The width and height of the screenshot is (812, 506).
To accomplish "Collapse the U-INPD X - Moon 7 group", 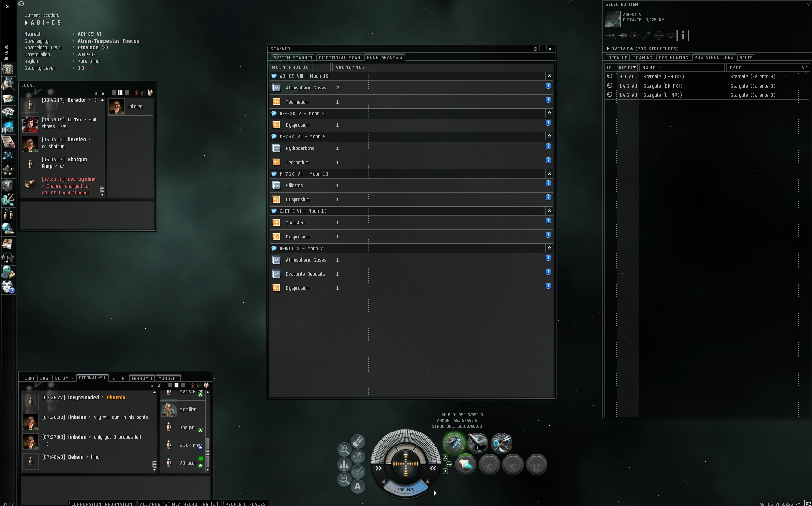I will click(549, 248).
